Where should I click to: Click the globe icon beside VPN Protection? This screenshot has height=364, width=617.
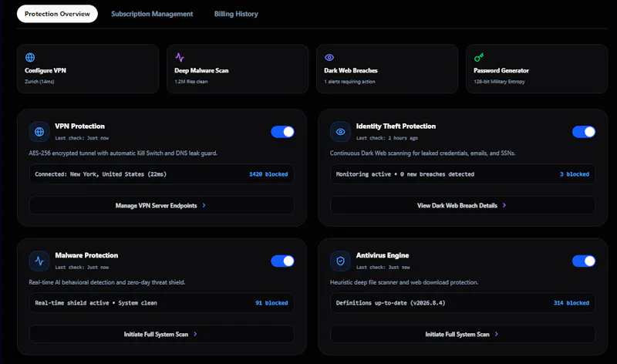click(39, 132)
